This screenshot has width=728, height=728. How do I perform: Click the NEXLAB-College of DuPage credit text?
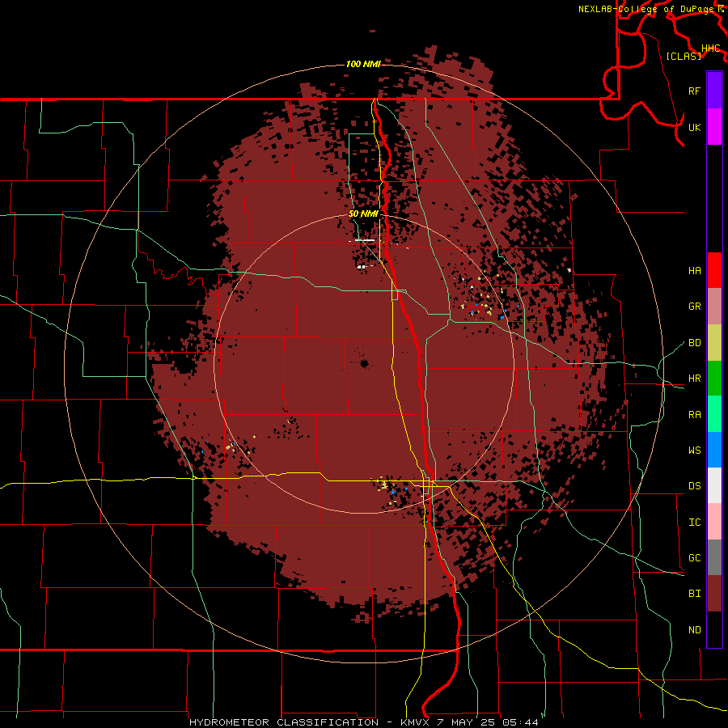pyautogui.click(x=647, y=9)
